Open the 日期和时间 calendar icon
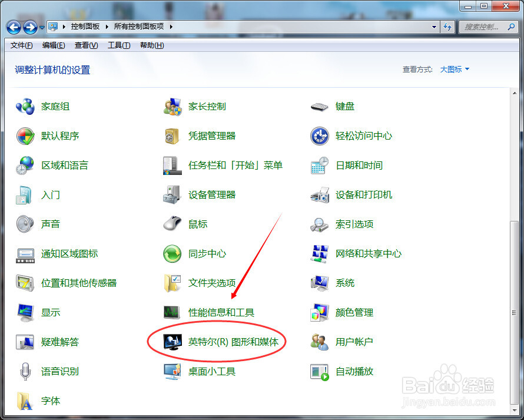The image size is (524, 420). (x=320, y=166)
